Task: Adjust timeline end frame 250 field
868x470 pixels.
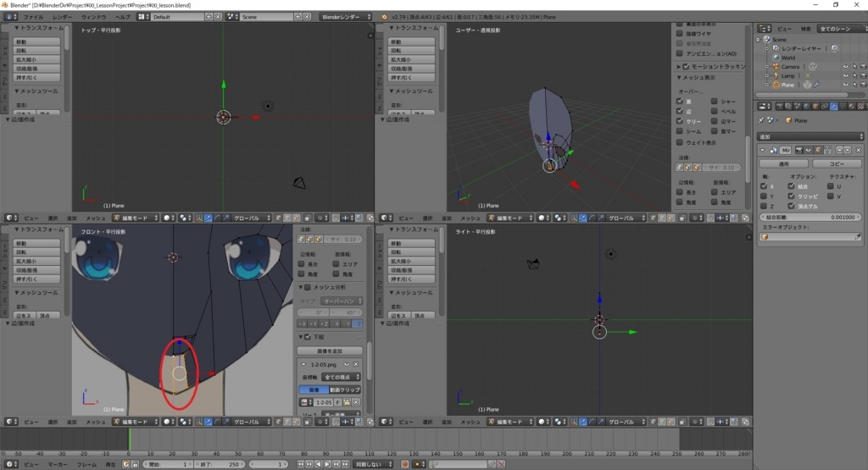Action: (x=219, y=464)
